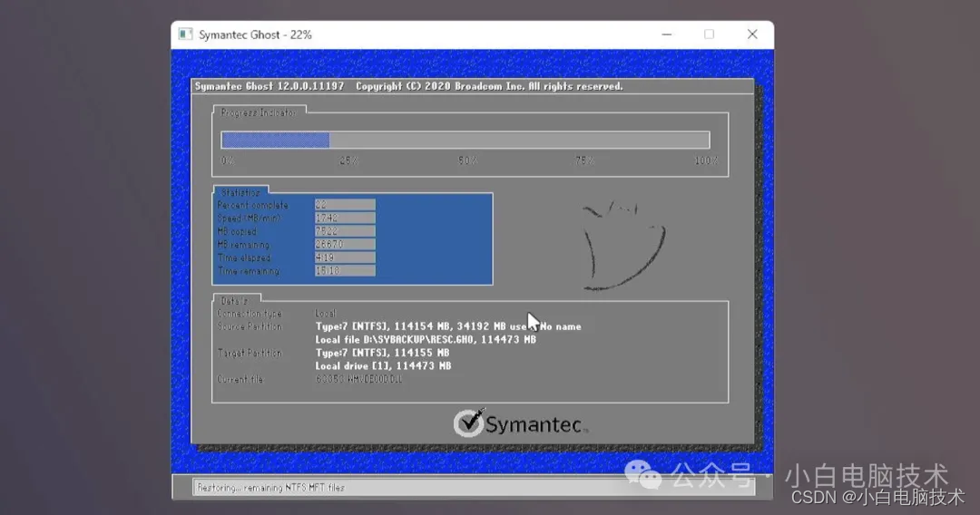Click the "MB remaining" label
Screen dimensions: 980x515
click(243, 245)
